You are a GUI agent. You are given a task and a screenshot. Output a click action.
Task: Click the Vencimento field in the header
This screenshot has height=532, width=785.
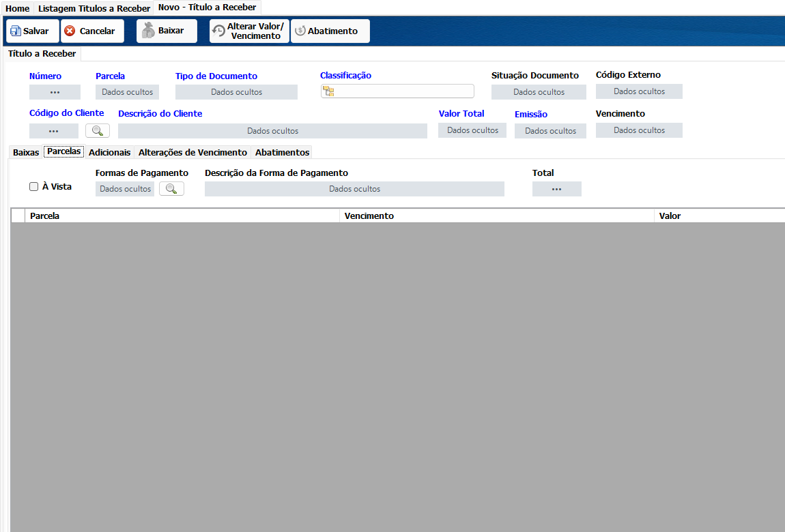(640, 130)
